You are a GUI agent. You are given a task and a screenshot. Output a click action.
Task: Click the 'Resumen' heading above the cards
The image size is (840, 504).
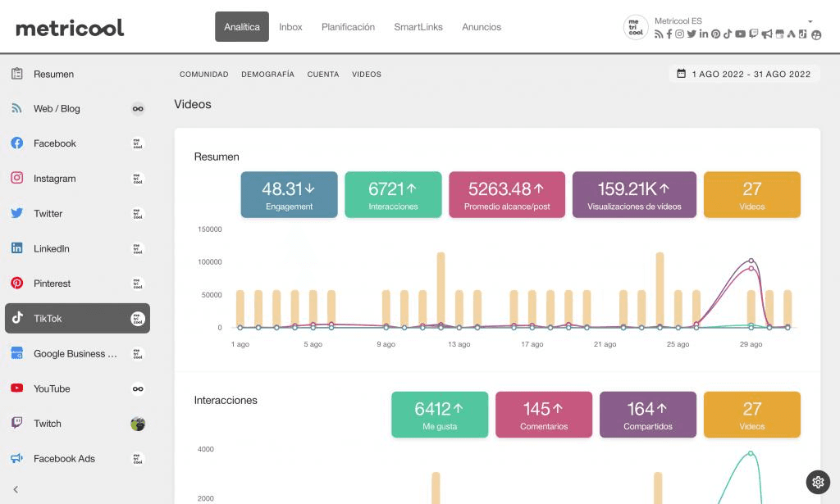click(217, 157)
